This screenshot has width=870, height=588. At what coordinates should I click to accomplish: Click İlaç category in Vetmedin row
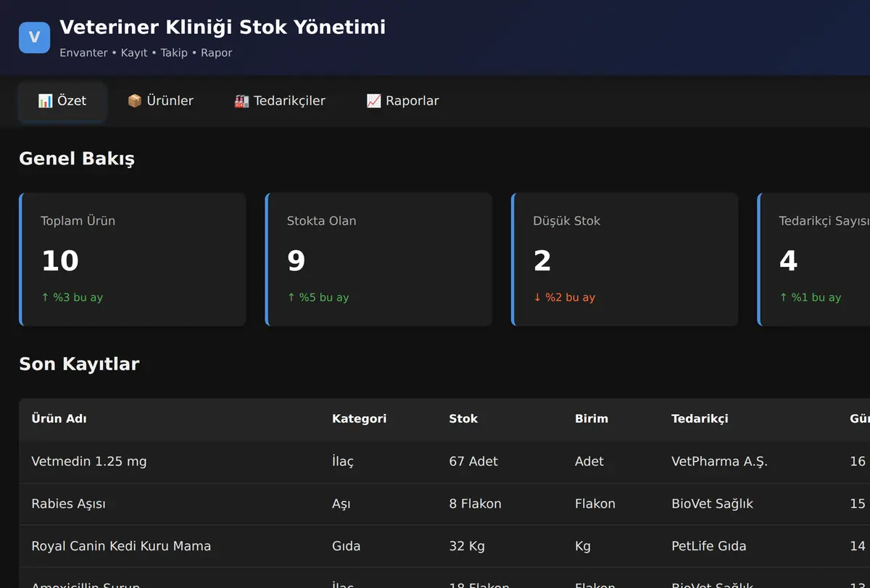coord(342,461)
